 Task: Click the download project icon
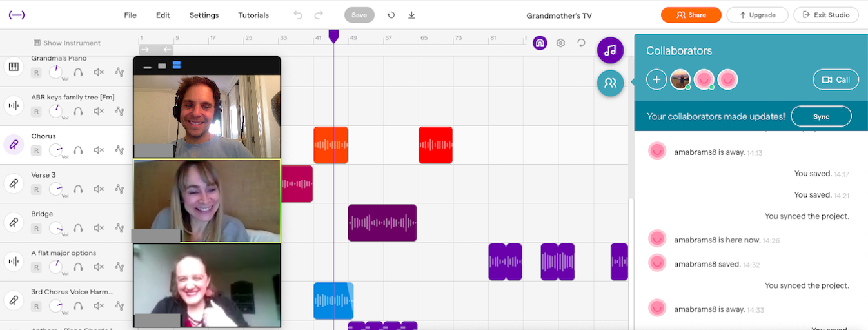coord(411,15)
